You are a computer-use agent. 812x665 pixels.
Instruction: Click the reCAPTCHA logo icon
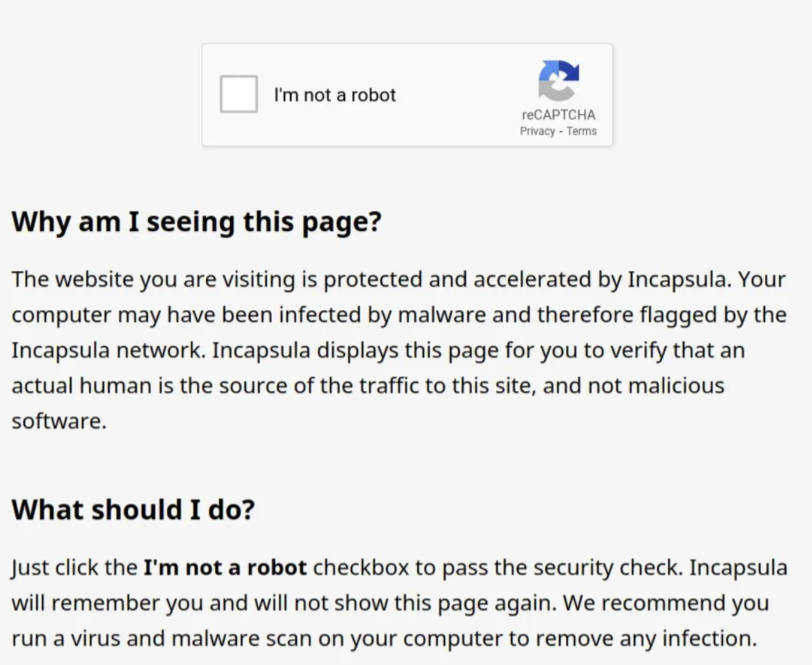click(x=558, y=80)
